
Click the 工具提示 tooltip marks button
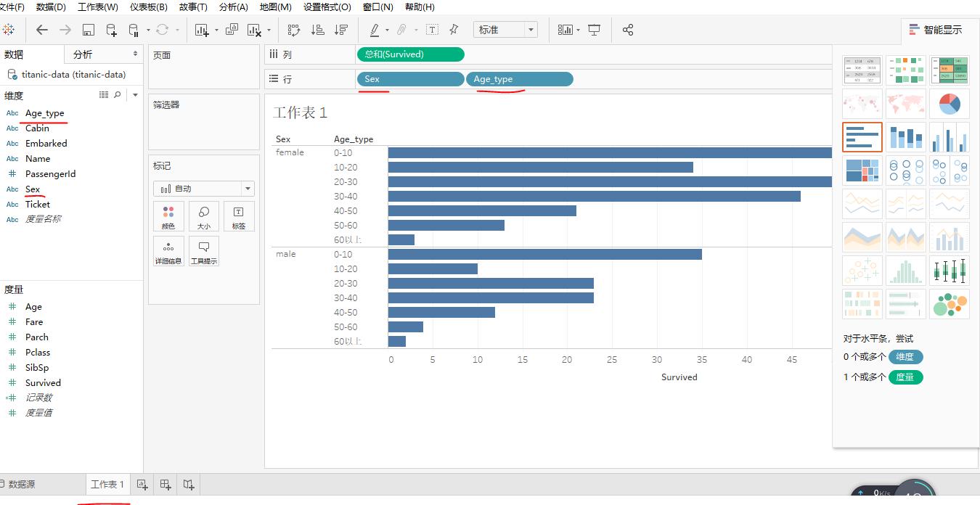(204, 251)
